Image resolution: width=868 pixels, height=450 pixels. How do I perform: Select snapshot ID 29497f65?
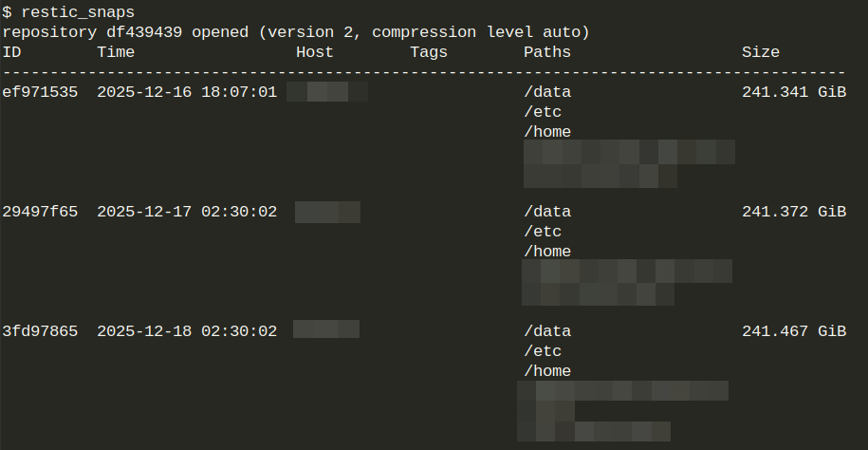[x=40, y=212]
